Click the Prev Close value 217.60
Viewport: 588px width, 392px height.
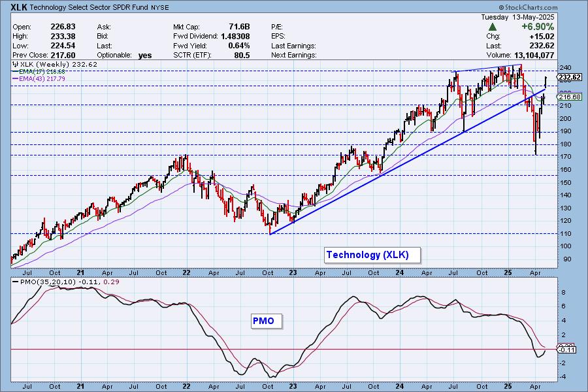click(63, 55)
